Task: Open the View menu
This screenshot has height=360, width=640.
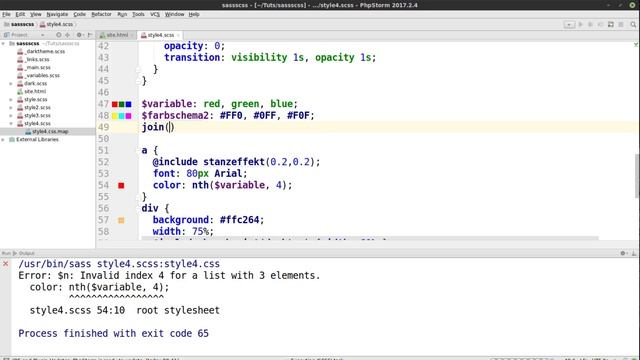Action: pyautogui.click(x=36, y=14)
